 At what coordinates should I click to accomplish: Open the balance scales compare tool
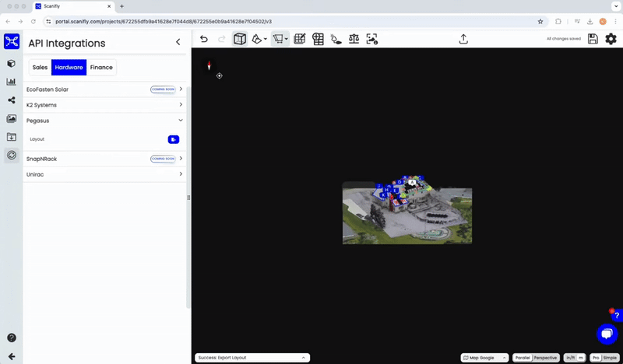pyautogui.click(x=354, y=39)
